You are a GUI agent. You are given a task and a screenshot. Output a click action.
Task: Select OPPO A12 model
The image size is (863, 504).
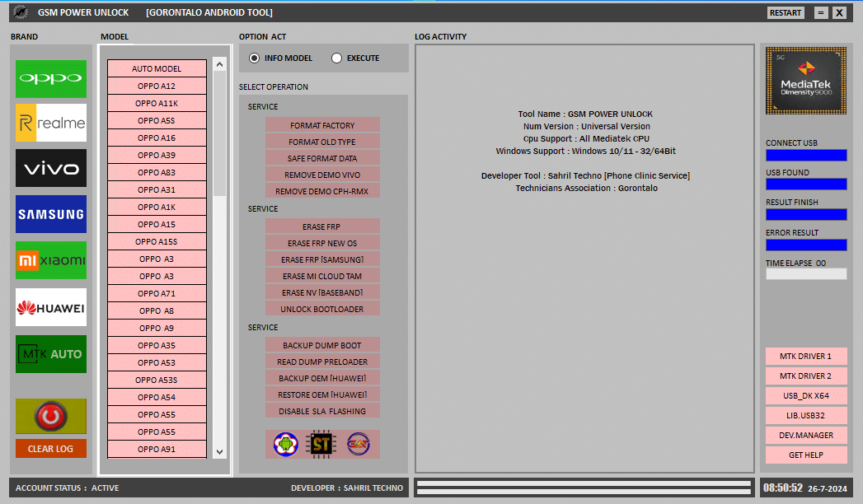(157, 86)
